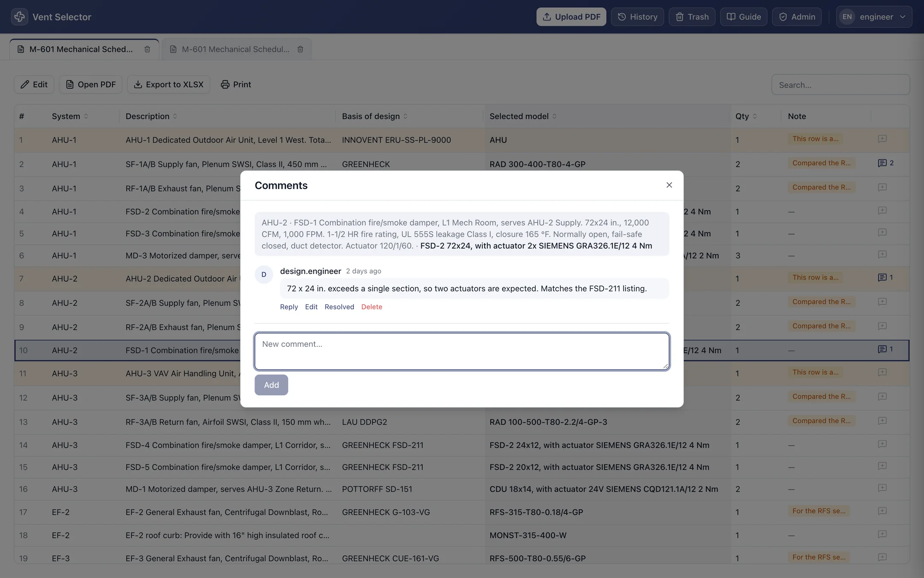Sort by Qty column

746,116
